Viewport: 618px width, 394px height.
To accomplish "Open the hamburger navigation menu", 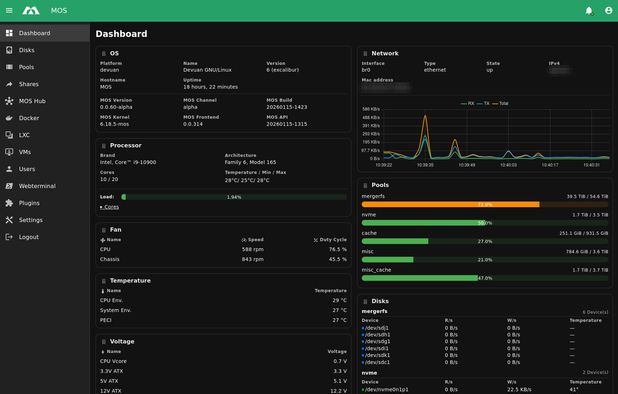I will [9, 11].
